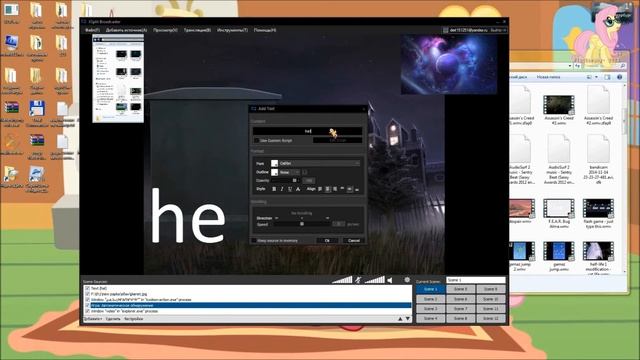Open source Настройки below the list
Viewport: 640px width, 360px height.
(134, 319)
